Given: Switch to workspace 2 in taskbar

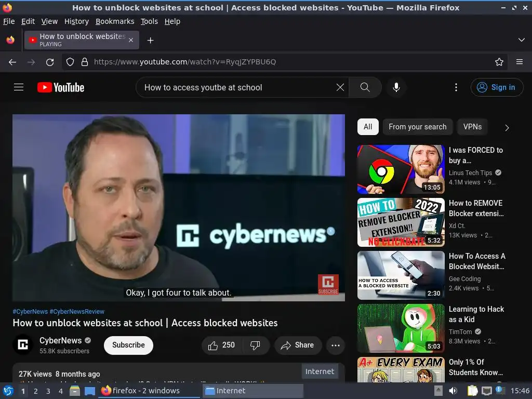Looking at the screenshot, I should pos(36,391).
